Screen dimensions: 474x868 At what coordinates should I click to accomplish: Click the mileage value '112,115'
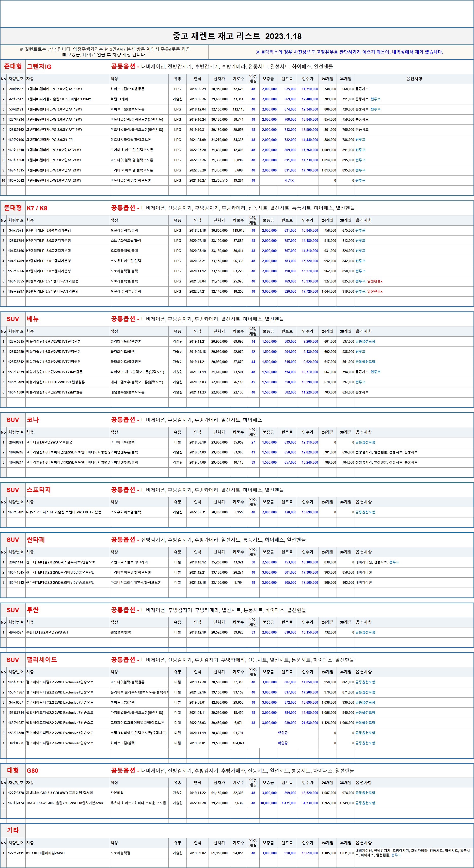(x=238, y=109)
